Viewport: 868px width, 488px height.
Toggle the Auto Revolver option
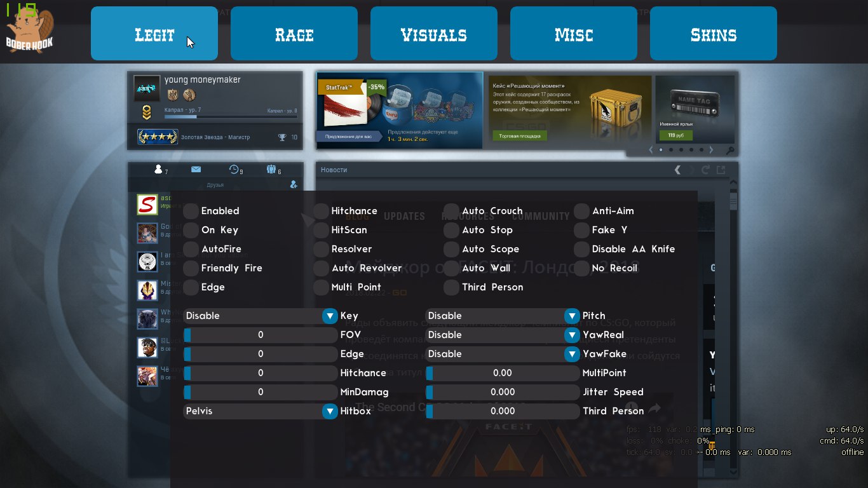pos(321,268)
